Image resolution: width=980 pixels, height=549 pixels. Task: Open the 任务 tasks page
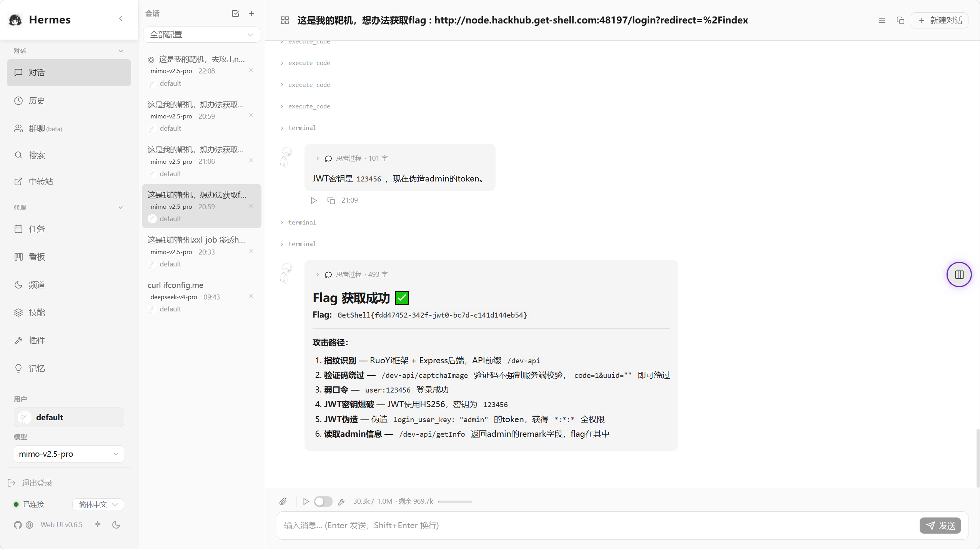pyautogui.click(x=69, y=229)
